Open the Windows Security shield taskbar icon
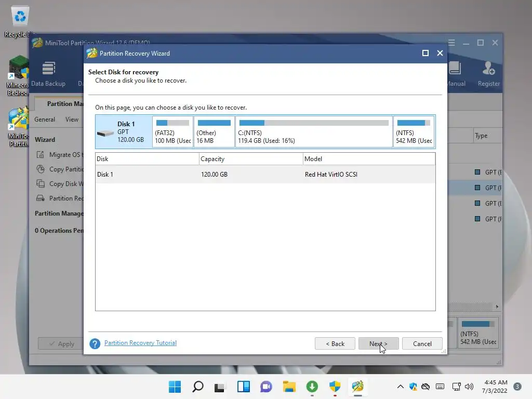The height and width of the screenshot is (399, 532). [x=335, y=387]
